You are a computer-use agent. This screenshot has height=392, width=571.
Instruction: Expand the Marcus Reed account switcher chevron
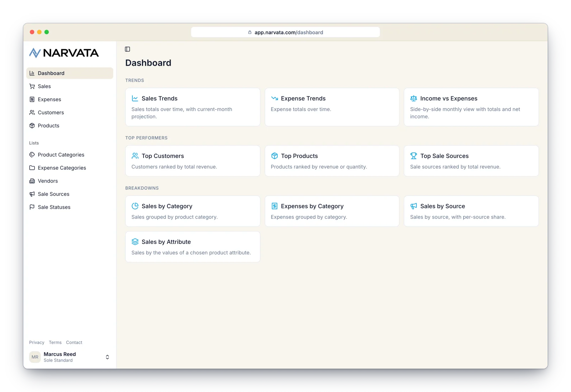(x=107, y=357)
